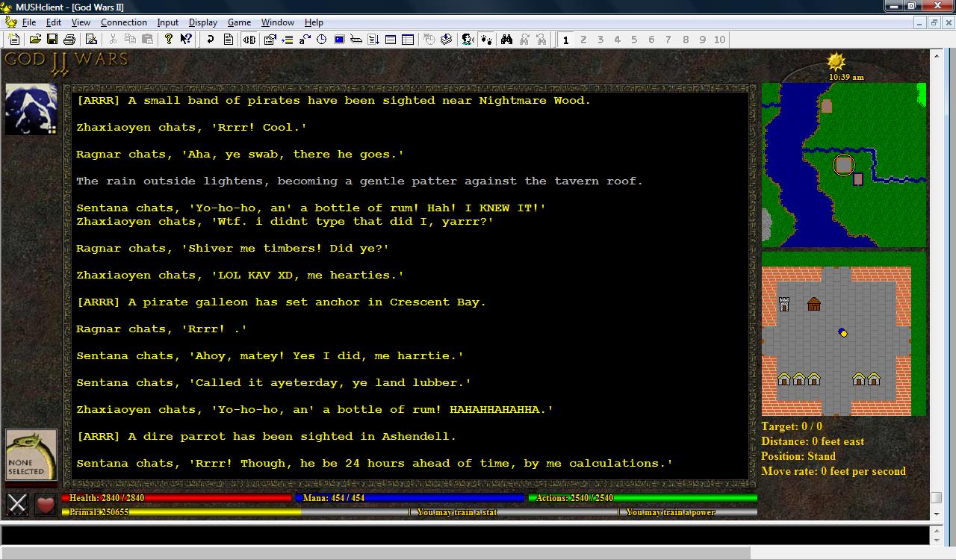Click the red Health bar
956x560 pixels.
(x=177, y=498)
